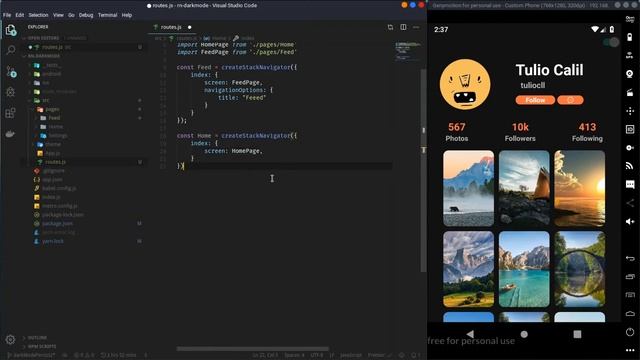640x360 pixels.
Task: Open the Docker view in activity bar
Action: tap(11, 133)
